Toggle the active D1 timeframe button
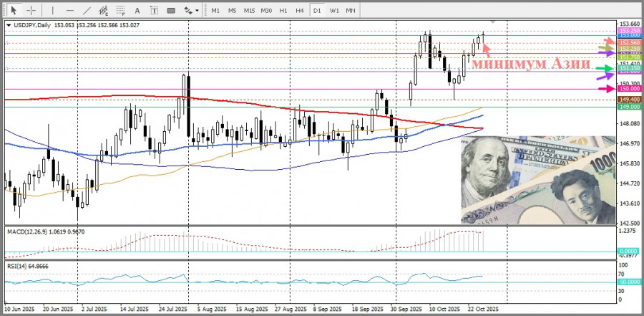 pos(317,11)
